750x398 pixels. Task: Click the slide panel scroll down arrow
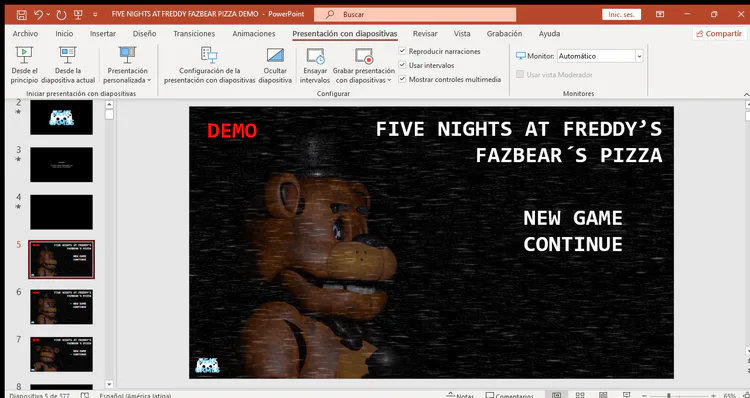coord(109,384)
